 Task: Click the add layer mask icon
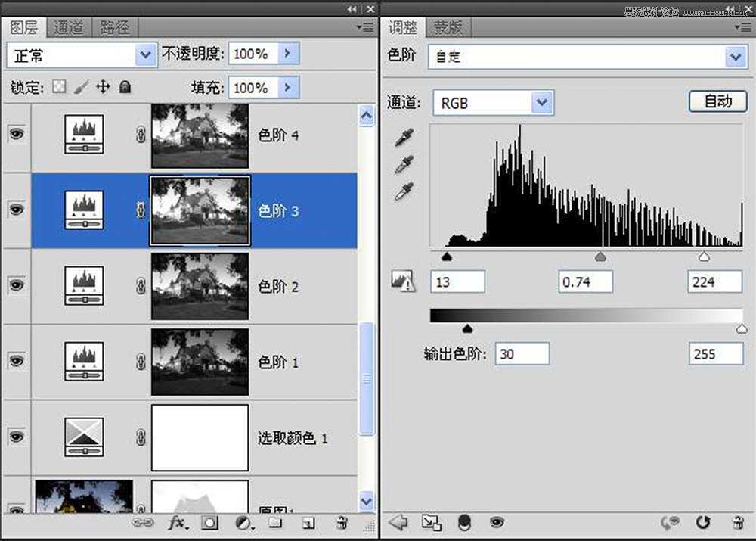pos(210,524)
